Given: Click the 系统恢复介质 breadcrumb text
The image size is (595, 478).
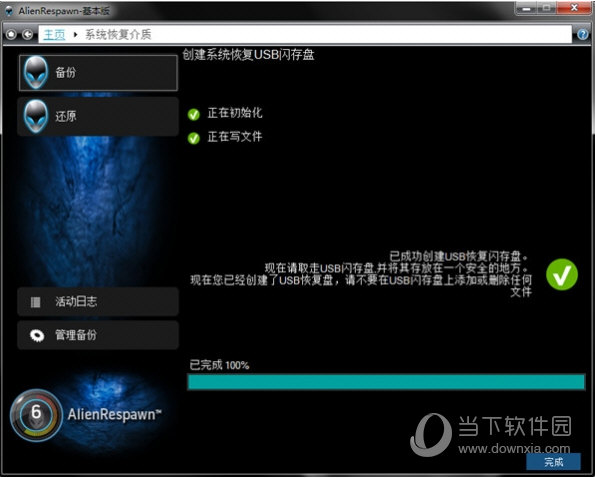Looking at the screenshot, I should pyautogui.click(x=118, y=35).
